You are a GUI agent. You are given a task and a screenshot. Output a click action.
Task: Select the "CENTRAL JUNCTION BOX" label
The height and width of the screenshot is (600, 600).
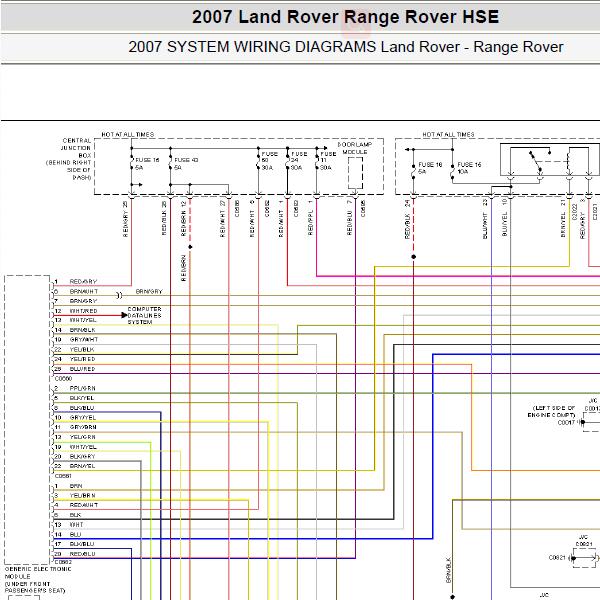(76, 148)
